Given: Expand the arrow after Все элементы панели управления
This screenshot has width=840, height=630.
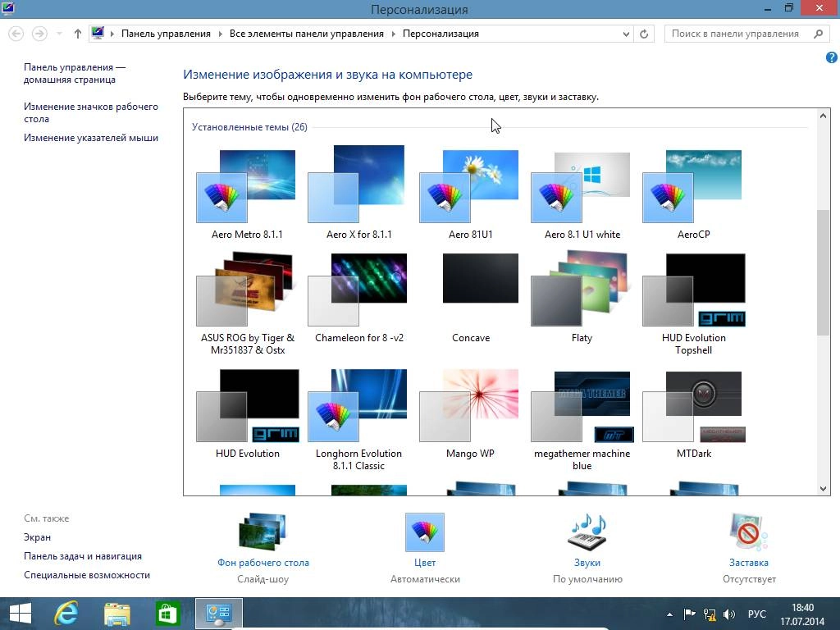Looking at the screenshot, I should 393,34.
